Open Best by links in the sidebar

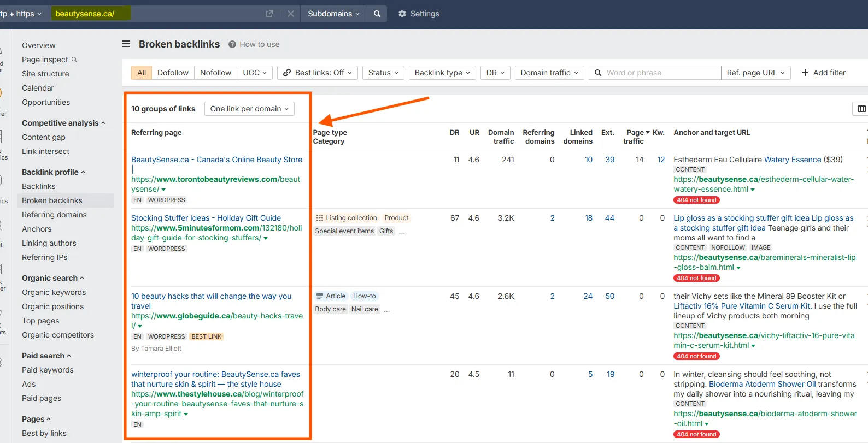click(44, 433)
